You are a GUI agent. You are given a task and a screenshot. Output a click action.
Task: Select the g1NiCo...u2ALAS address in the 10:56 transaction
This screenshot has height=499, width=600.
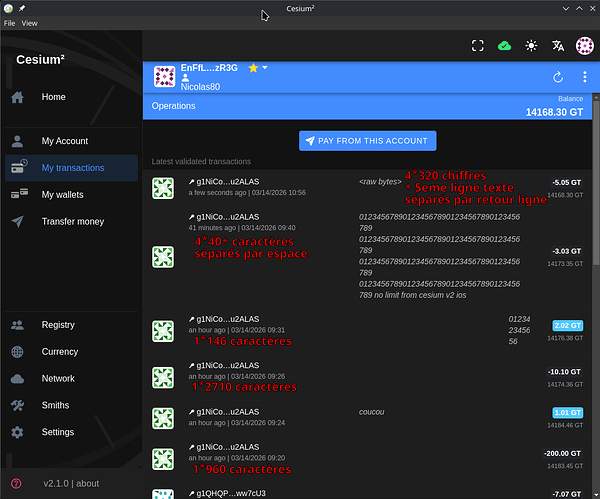click(x=228, y=182)
